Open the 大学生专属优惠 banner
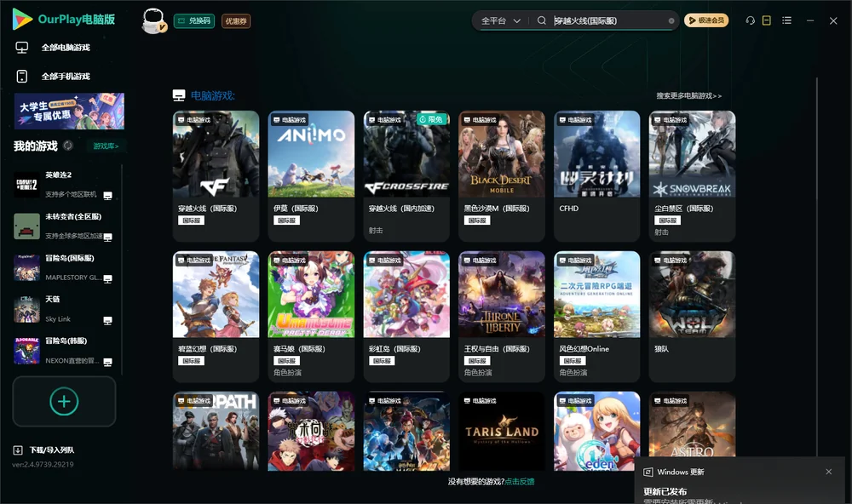 [70, 111]
